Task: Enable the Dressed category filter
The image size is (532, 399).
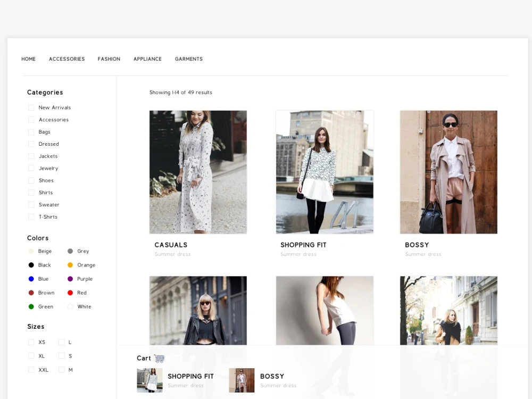Action: click(x=31, y=144)
